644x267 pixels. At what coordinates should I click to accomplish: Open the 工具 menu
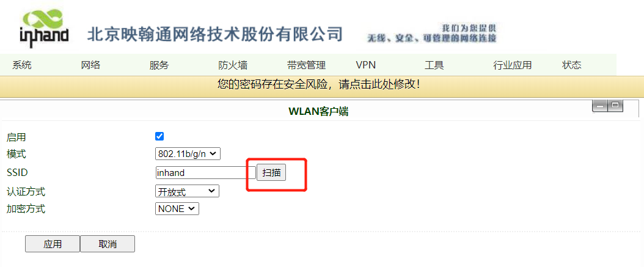pyautogui.click(x=434, y=65)
